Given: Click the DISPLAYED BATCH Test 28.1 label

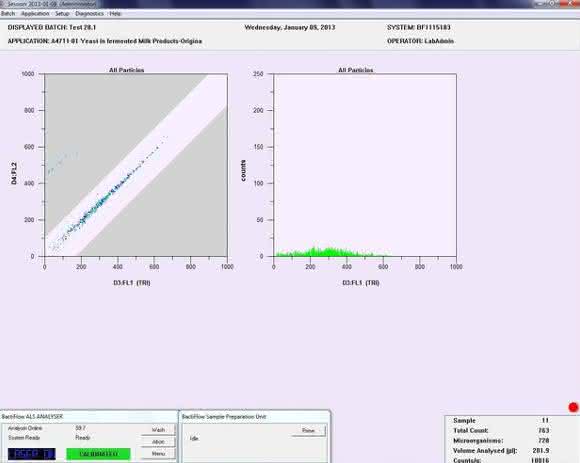Looking at the screenshot, I should 52,27.
